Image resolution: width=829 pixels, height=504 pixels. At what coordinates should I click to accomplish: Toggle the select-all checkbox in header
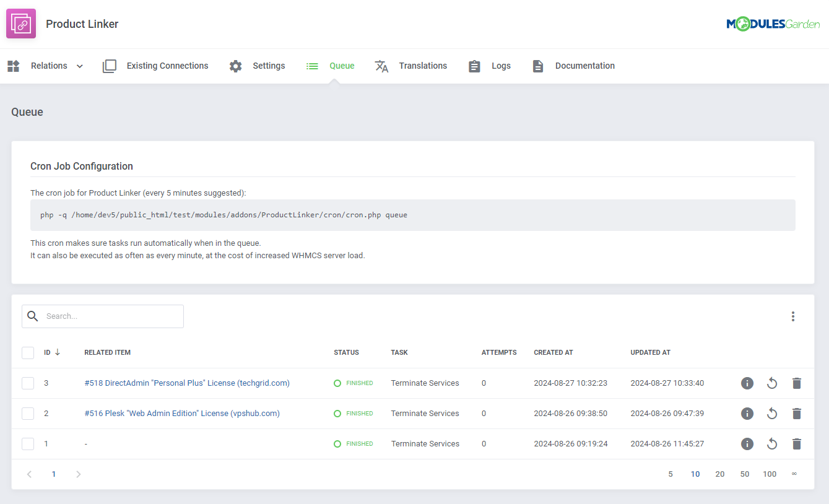coord(28,353)
